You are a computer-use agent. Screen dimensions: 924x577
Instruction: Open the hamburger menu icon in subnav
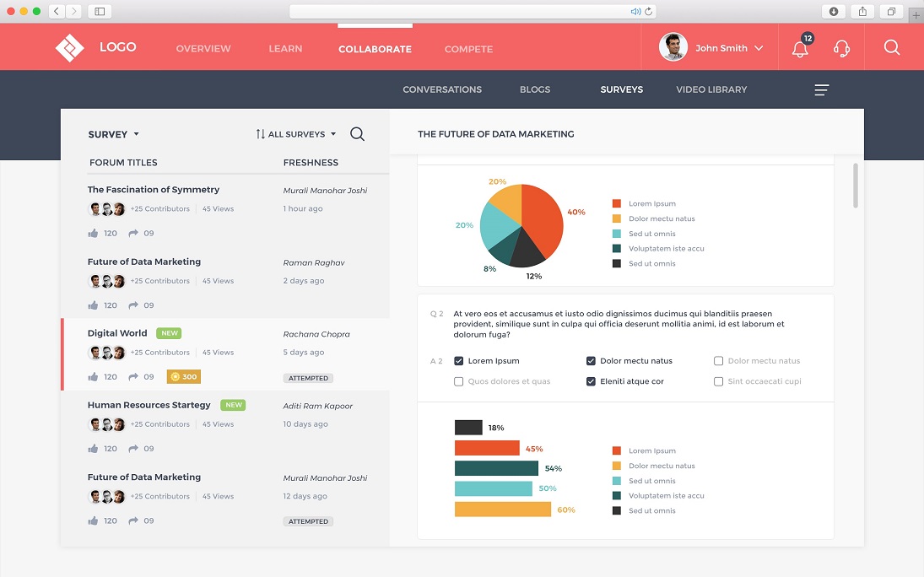tap(821, 89)
